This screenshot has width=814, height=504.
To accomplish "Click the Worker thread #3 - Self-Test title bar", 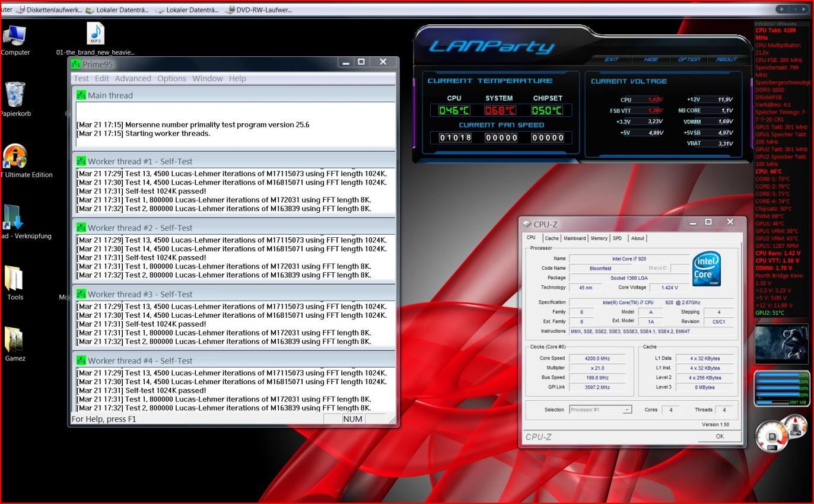I will coord(235,294).
